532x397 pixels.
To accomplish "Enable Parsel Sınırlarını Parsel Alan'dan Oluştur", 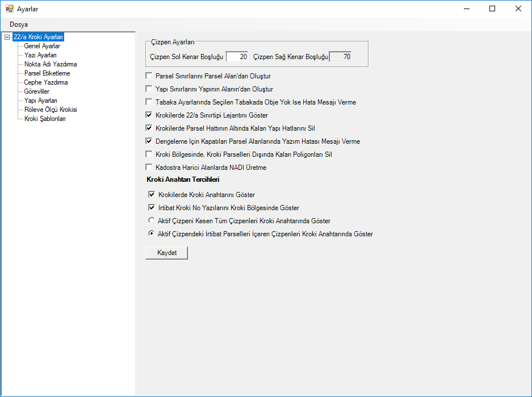I will coord(149,76).
